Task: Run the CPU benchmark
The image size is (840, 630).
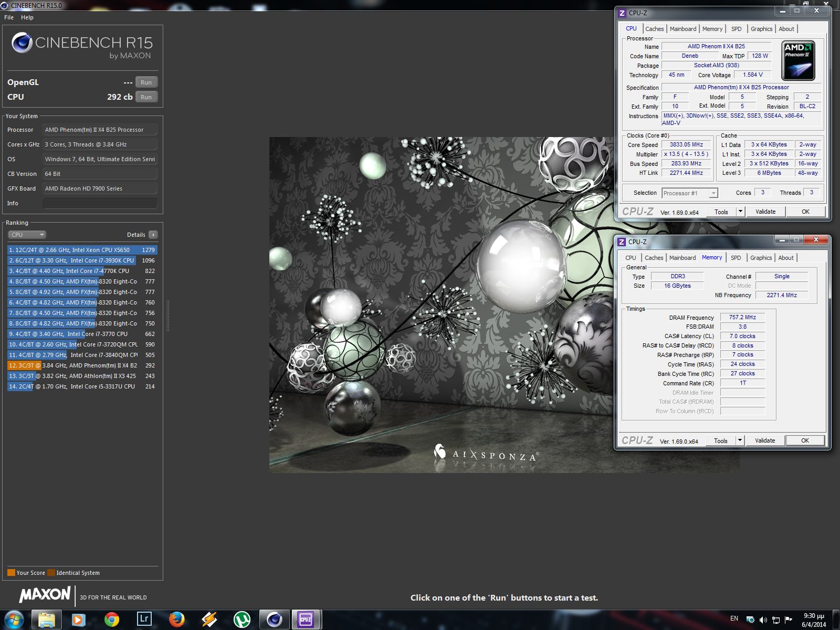Action: pyautogui.click(x=146, y=97)
